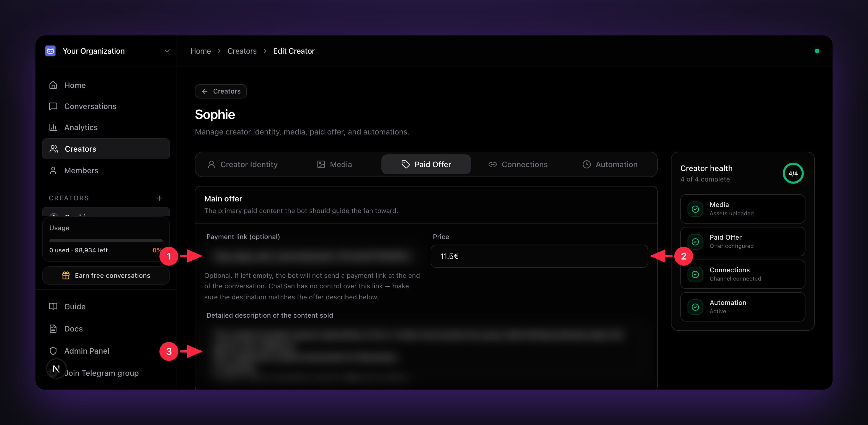This screenshot has width=868, height=425.
Task: Open Guide in the sidebar
Action: (x=106, y=307)
